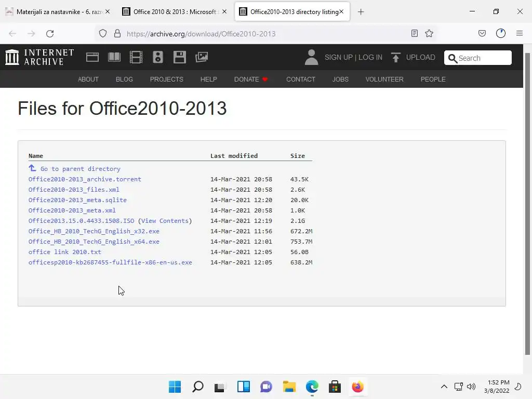Viewport: 532px width, 399px height.
Task: Open volume control in system tray
Action: [x=471, y=387]
